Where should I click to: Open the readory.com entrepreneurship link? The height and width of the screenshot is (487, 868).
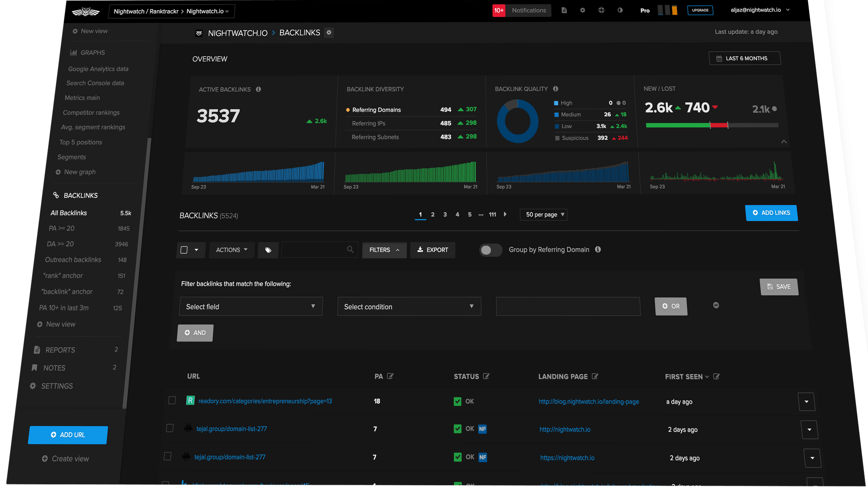(265, 401)
